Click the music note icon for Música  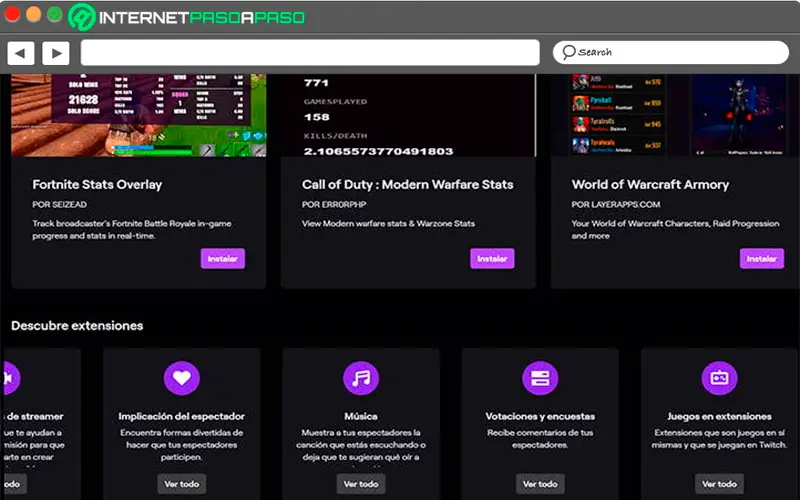coord(361,378)
